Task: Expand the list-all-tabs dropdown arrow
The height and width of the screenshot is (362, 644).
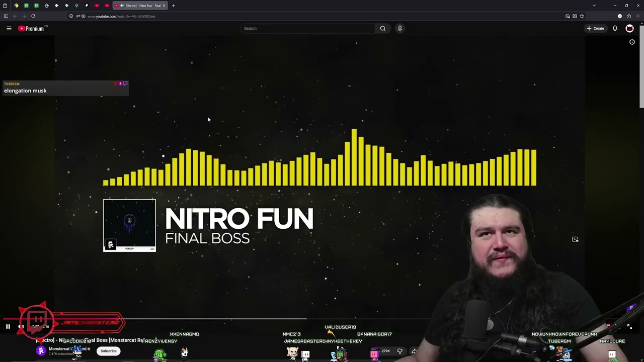Action: [594, 6]
